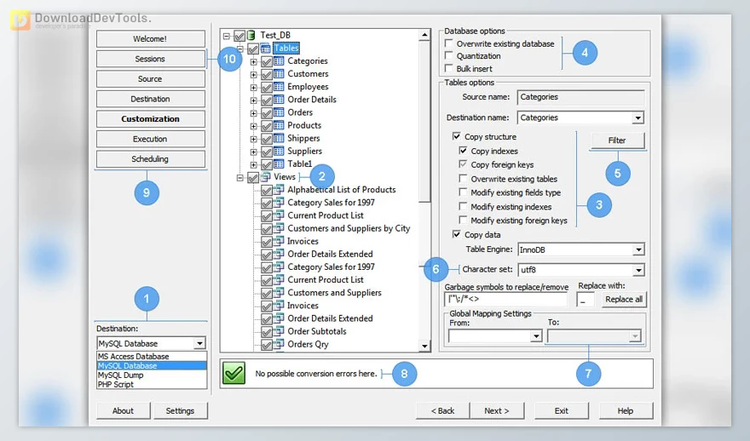Click the < Back button
Image resolution: width=750 pixels, height=441 pixels.
443,411
